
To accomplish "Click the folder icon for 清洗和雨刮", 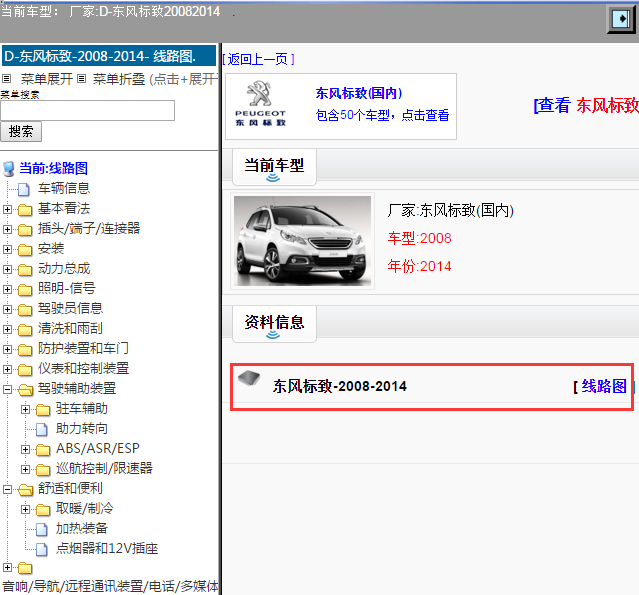I will pyautogui.click(x=25, y=329).
